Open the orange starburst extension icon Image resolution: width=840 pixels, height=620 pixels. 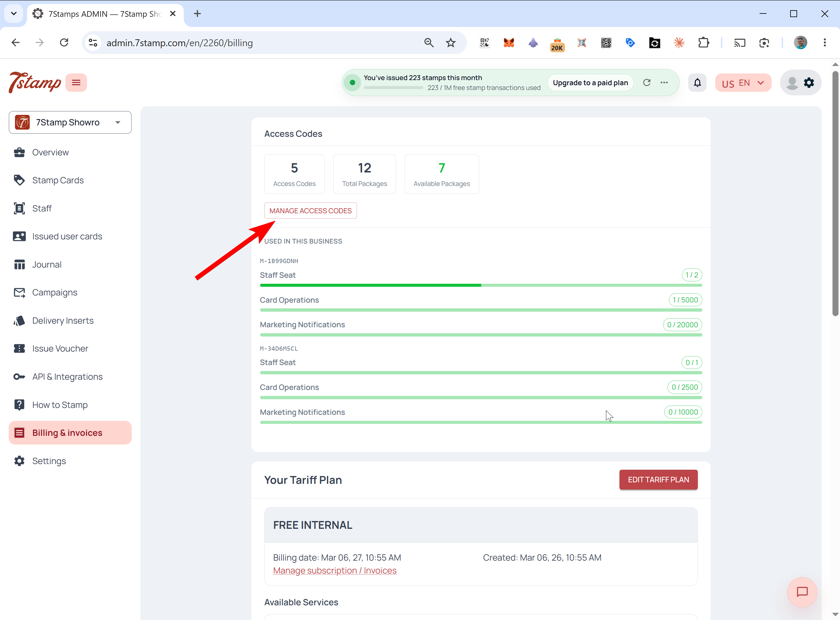pyautogui.click(x=679, y=43)
